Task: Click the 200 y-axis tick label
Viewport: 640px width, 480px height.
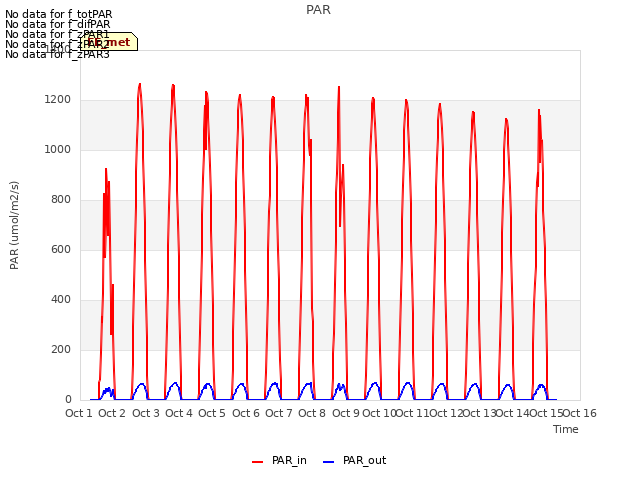Action: tap(61, 349)
